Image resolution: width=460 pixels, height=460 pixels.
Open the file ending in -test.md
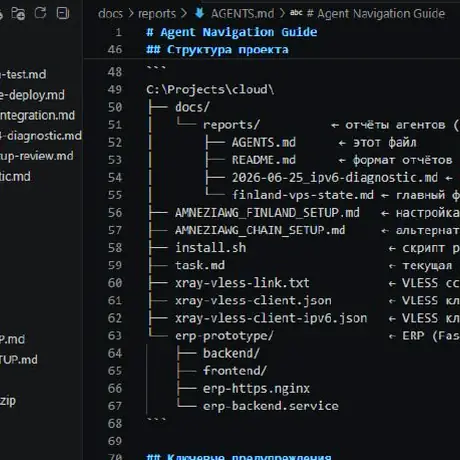(23, 74)
